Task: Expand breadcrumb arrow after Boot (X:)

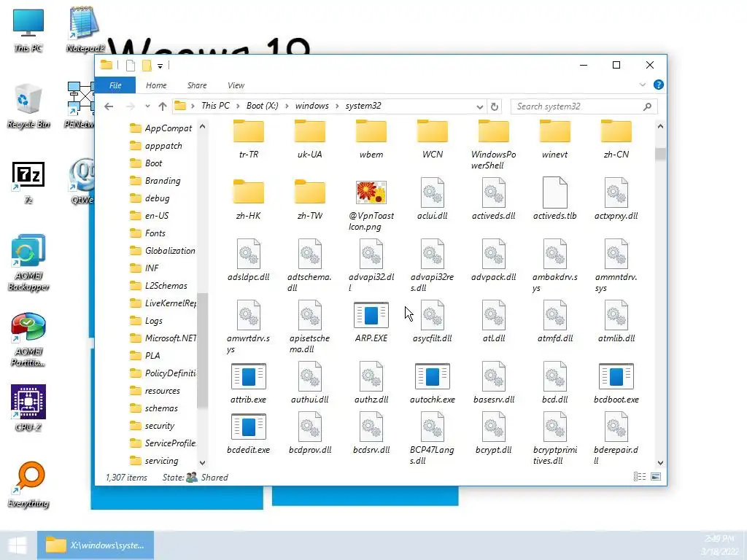Action: click(x=287, y=106)
